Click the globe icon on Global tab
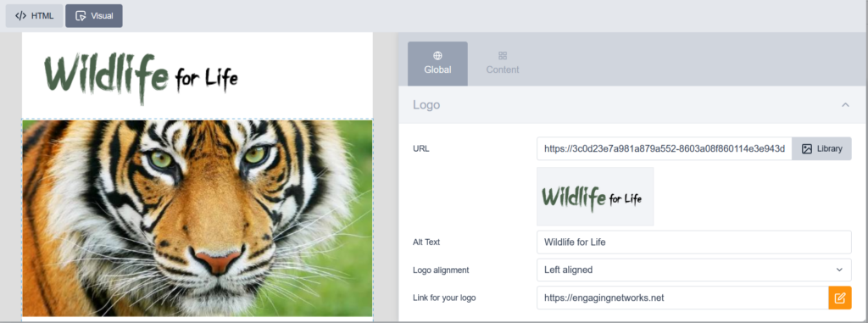868x323 pixels. coord(438,55)
